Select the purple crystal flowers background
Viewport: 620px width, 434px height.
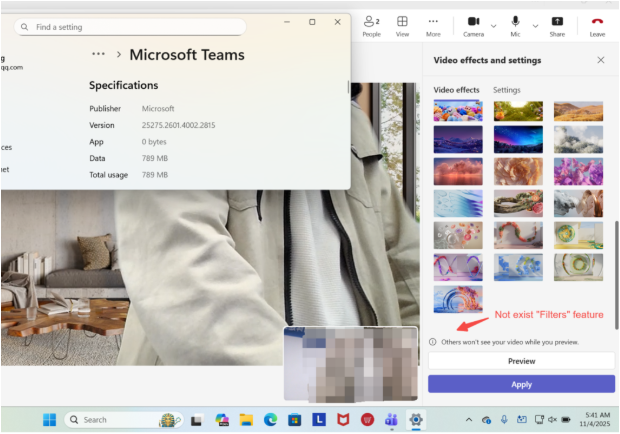point(578,171)
